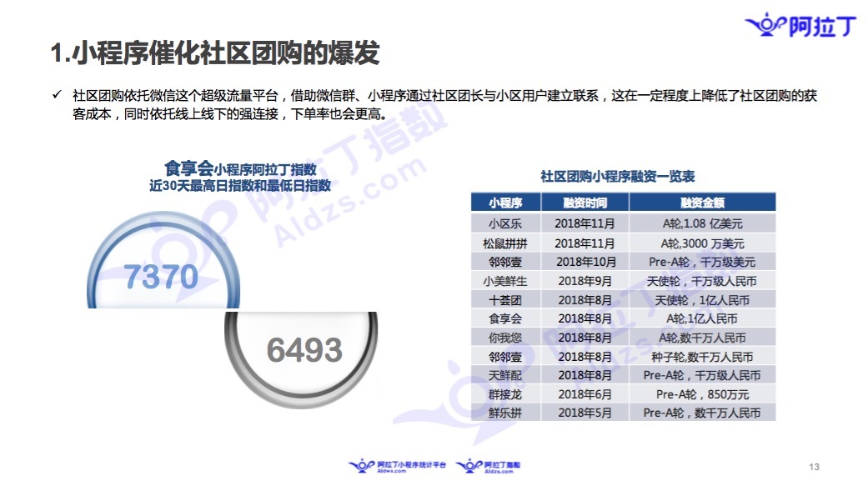
Task: Select the 十荟团 cell
Action: point(505,300)
